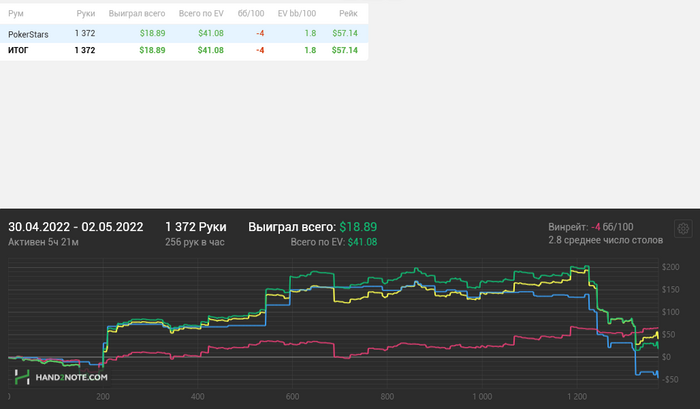Click the ИТОГ total row label
The width and height of the screenshot is (700, 409).
click(x=18, y=50)
